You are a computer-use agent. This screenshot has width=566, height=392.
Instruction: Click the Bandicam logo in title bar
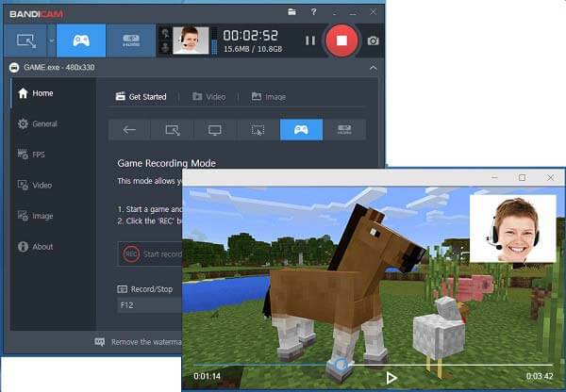pyautogui.click(x=36, y=14)
